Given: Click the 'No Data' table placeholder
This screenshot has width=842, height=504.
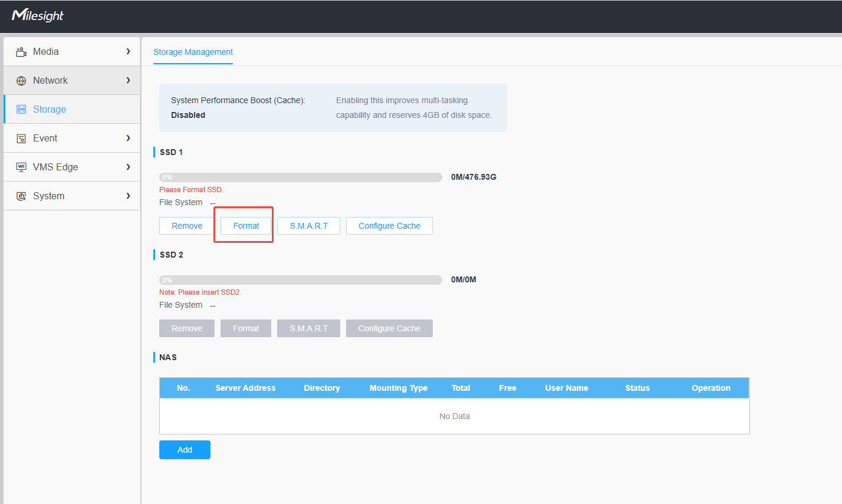Looking at the screenshot, I should click(455, 416).
